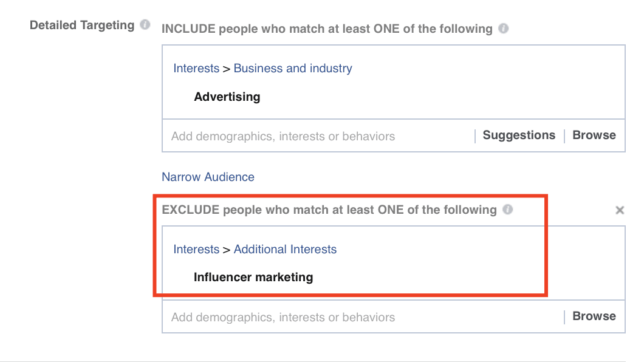The width and height of the screenshot is (644, 362).
Task: Click the INCLUDE people heading text
Action: point(326,29)
